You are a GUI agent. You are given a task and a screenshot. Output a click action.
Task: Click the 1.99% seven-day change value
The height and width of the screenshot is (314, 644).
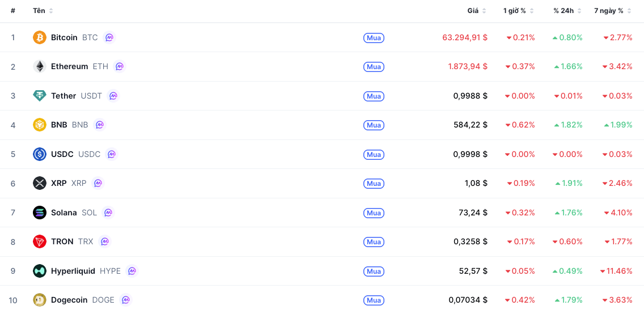pos(618,125)
